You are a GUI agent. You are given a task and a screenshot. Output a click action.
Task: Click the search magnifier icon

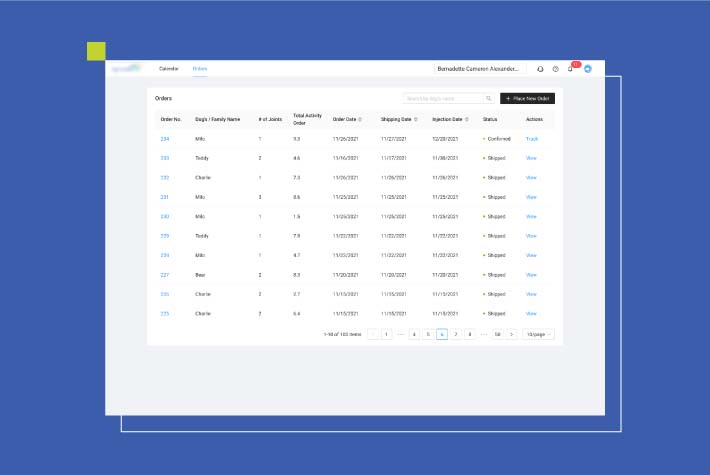pyautogui.click(x=489, y=98)
